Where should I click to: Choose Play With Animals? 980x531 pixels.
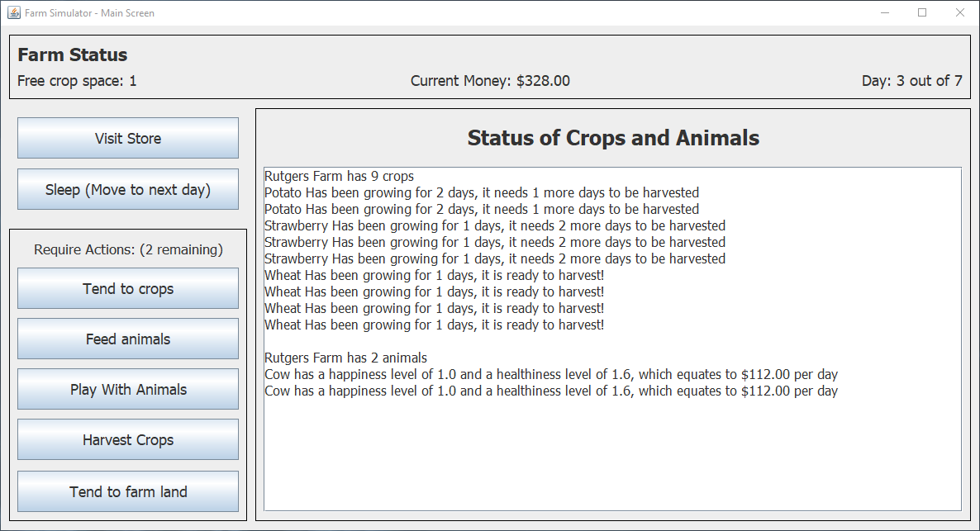click(x=128, y=389)
